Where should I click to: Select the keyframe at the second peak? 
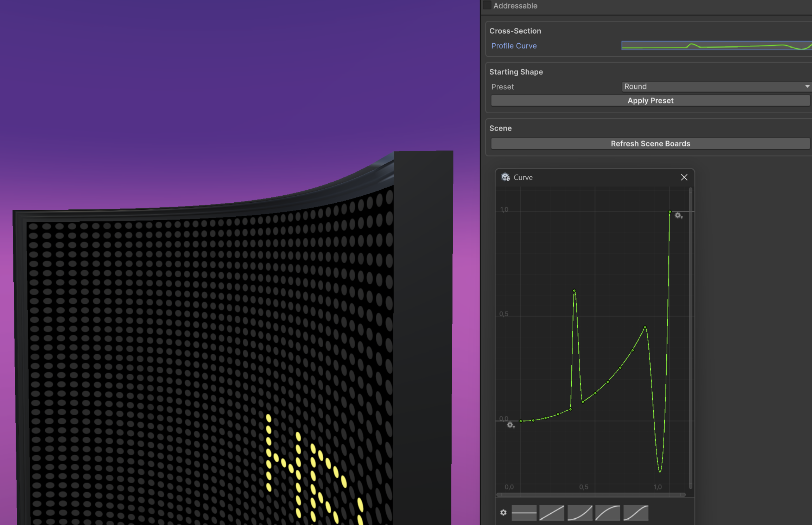[x=645, y=327]
